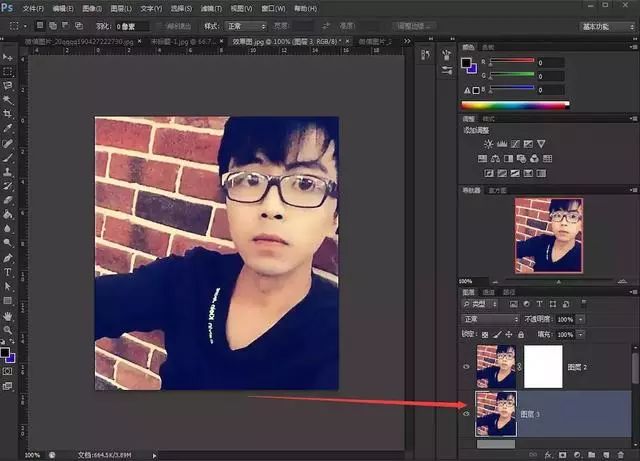Select the Type (T) tool in toolbar
Screen dimensions: 640x461
8,272
